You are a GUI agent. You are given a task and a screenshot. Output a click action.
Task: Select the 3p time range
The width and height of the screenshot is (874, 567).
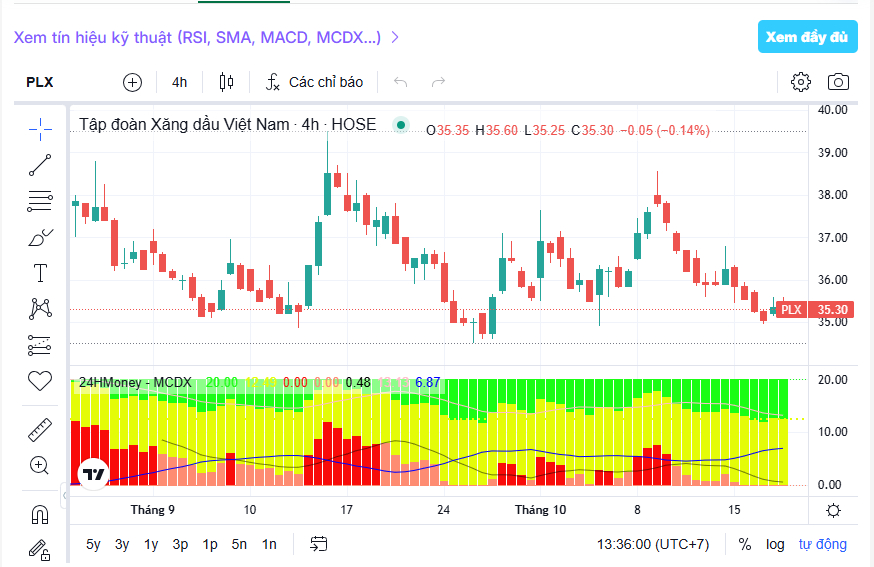[x=180, y=544]
